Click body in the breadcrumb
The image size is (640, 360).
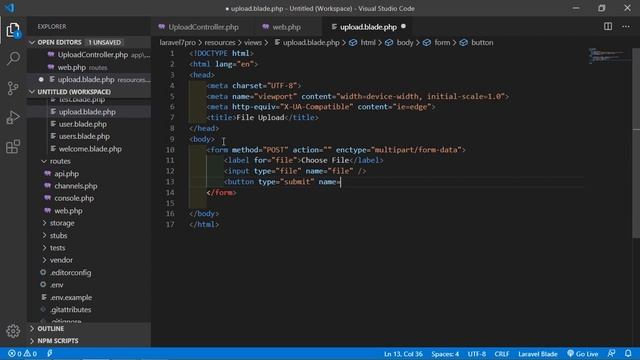404,42
